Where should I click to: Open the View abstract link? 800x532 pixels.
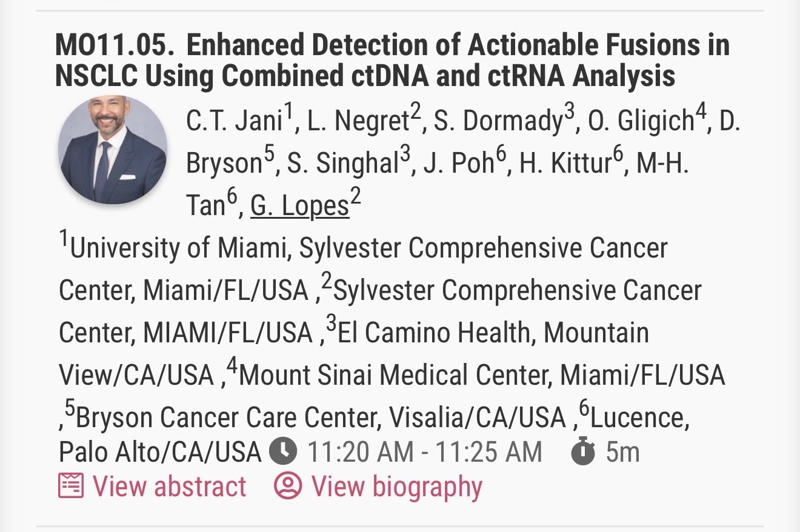pyautogui.click(x=169, y=487)
